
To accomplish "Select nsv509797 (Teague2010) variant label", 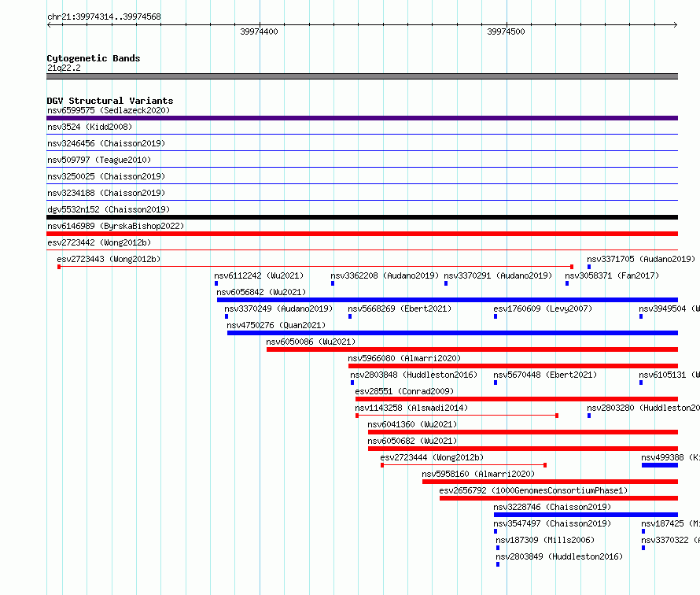I will tap(99, 160).
